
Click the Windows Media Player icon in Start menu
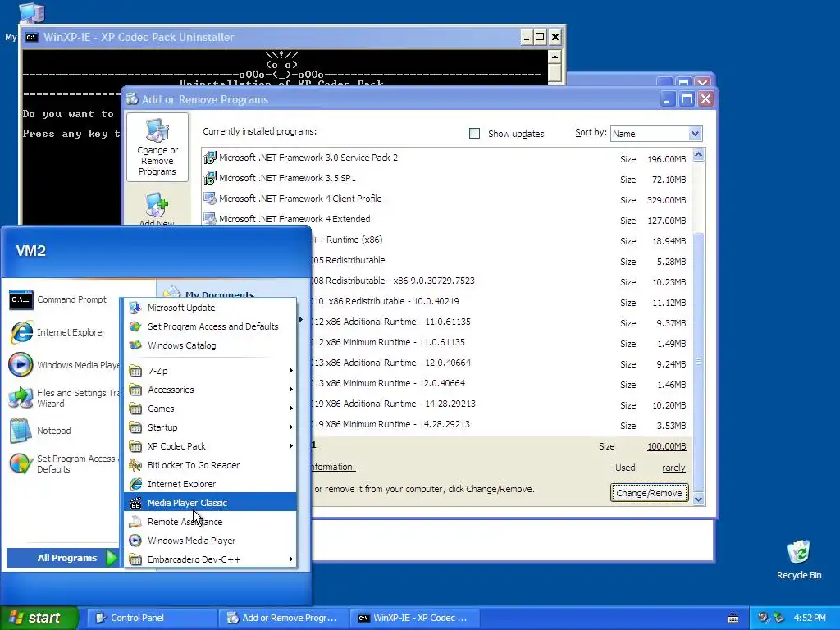pyautogui.click(x=21, y=365)
